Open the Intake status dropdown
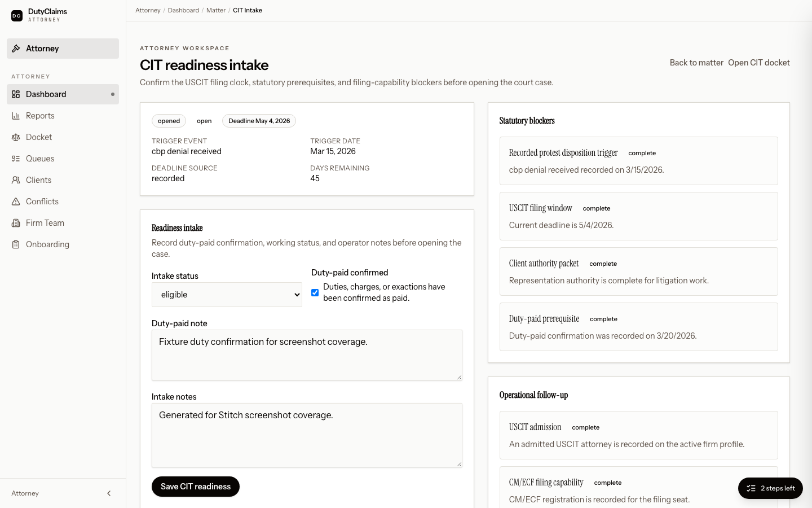 click(227, 295)
